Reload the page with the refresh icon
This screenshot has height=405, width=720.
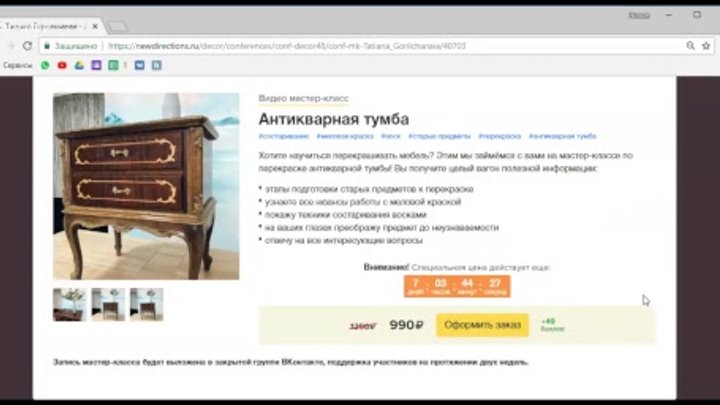27,46
